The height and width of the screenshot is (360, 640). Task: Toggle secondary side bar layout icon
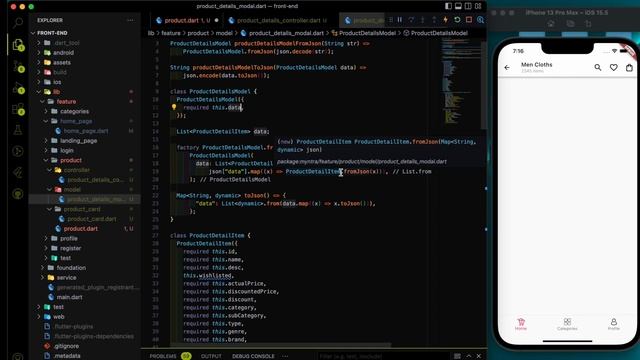[468, 6]
